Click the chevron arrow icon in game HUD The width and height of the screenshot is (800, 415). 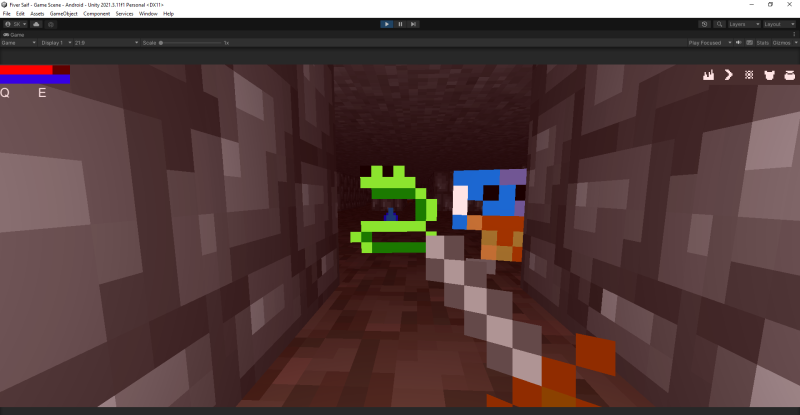(x=729, y=75)
